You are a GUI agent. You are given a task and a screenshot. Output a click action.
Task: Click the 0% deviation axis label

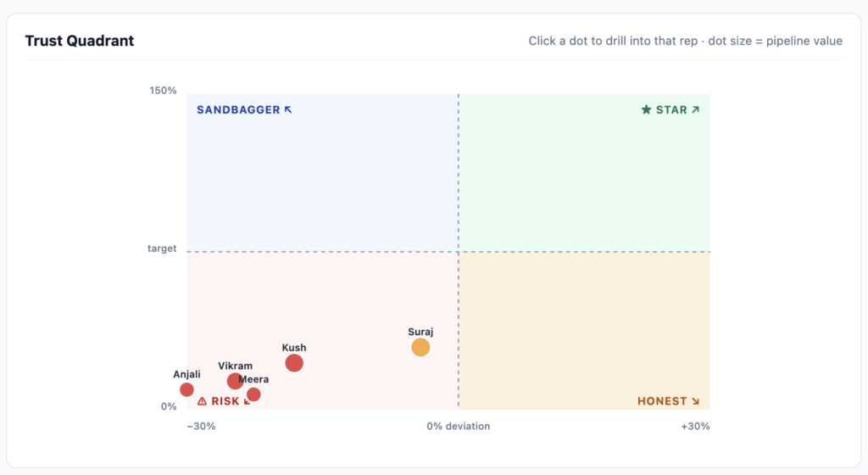click(459, 427)
